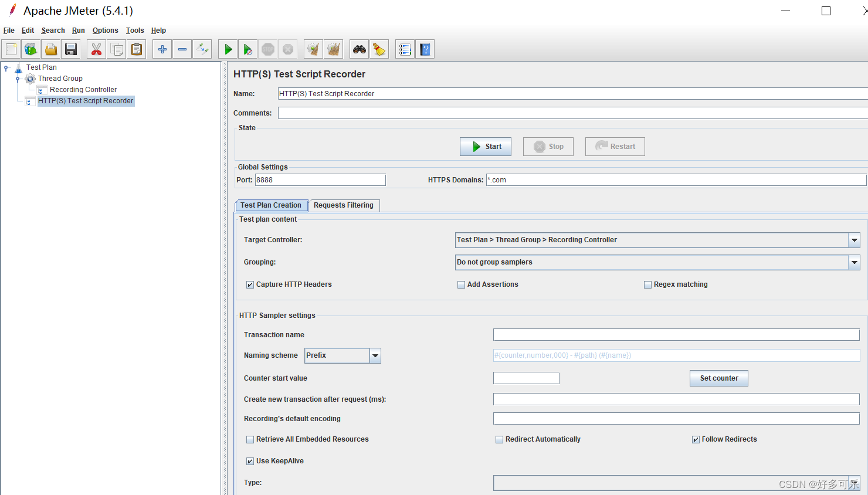Click the Paste clipboard icon
This screenshot has height=495, width=868.
pyautogui.click(x=137, y=49)
